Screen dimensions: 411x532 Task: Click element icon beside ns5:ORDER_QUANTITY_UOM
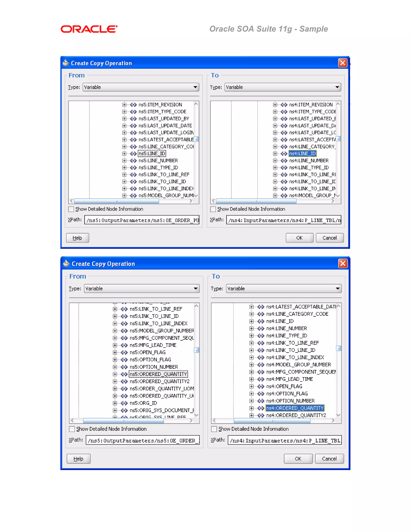pyautogui.click(x=124, y=389)
